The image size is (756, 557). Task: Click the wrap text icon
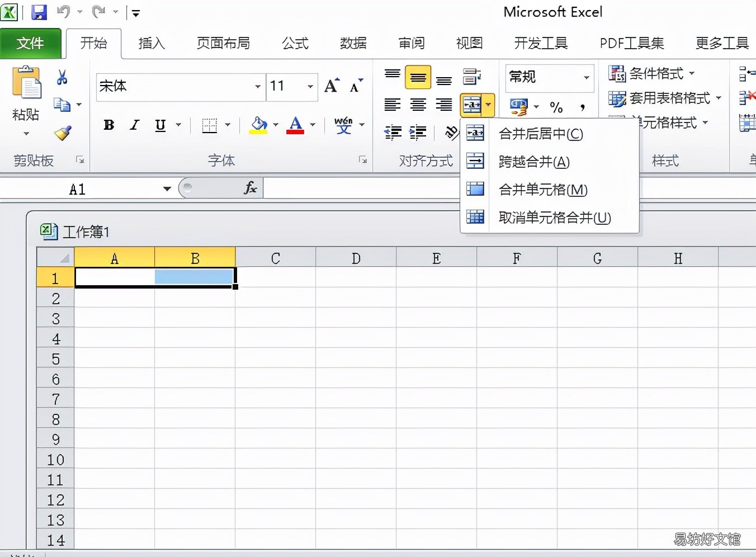click(472, 77)
